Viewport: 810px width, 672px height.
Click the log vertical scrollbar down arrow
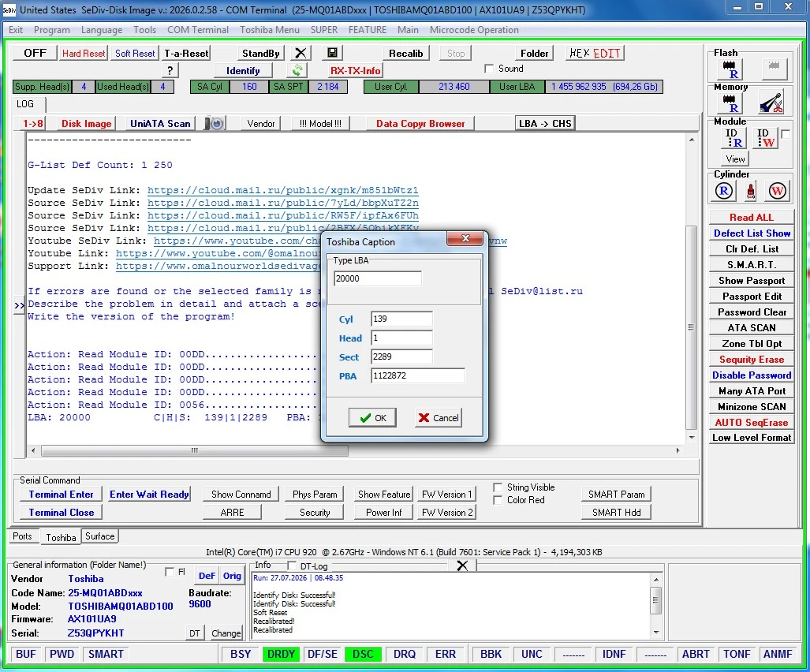click(692, 438)
